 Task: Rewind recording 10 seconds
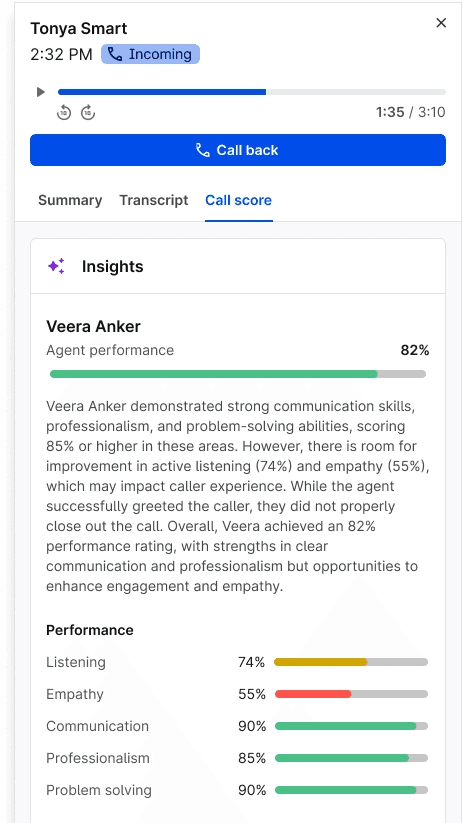click(64, 112)
